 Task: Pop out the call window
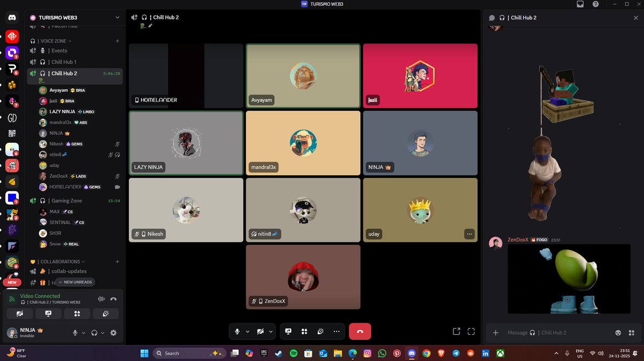coord(456,331)
